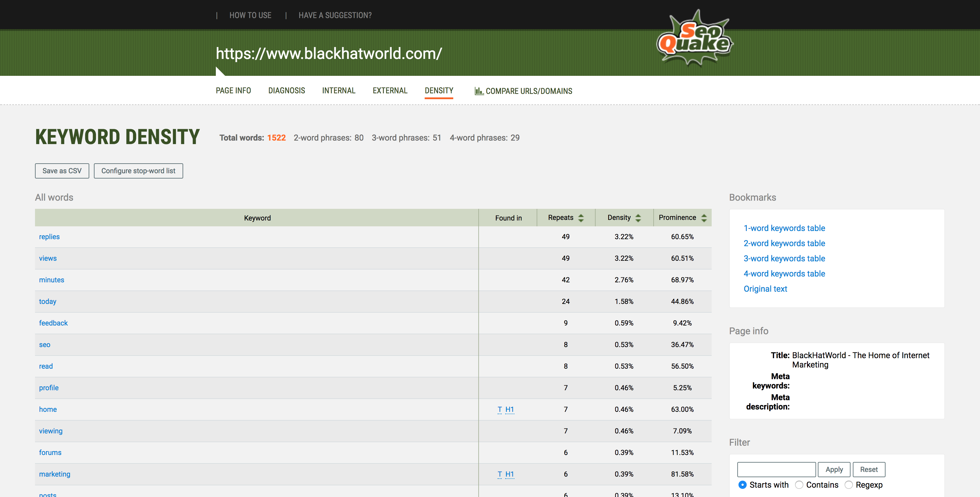Select the Regexp radio option
Viewport: 980px width, 497px height.
coord(849,485)
